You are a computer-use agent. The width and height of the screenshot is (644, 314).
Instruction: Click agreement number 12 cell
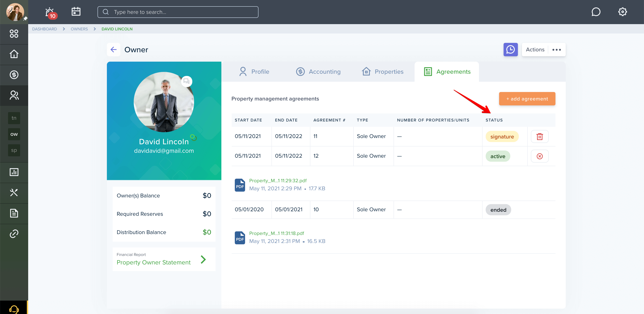point(316,156)
